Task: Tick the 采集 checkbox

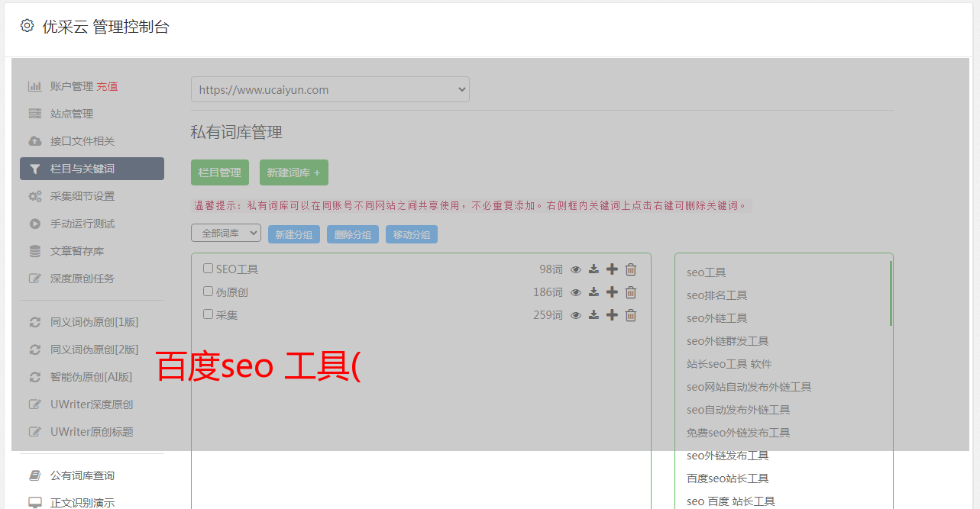Action: coord(208,314)
